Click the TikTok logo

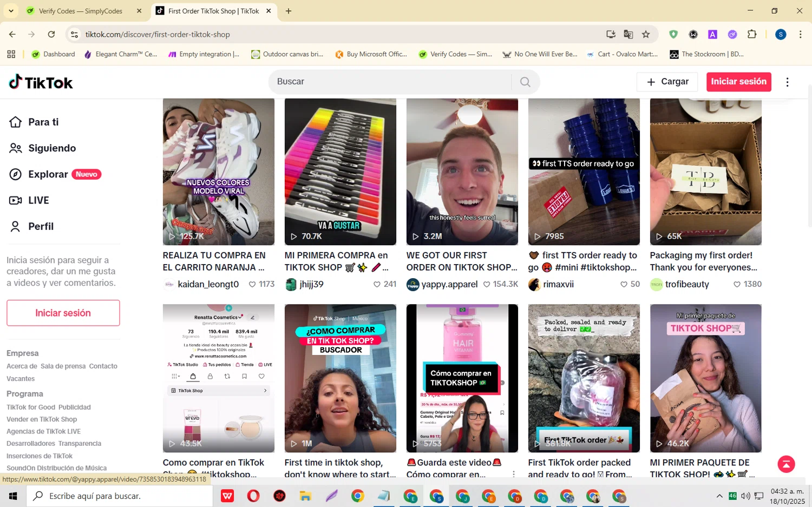[41, 82]
